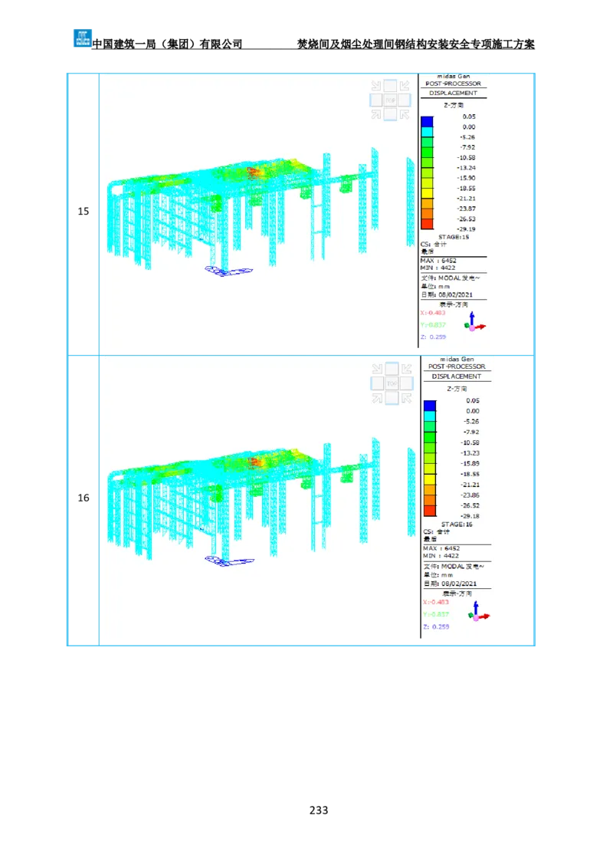Viewport: 613px width, 868px height.
Task: Click the XYZ axis triad in upper legend
Action: [474, 323]
